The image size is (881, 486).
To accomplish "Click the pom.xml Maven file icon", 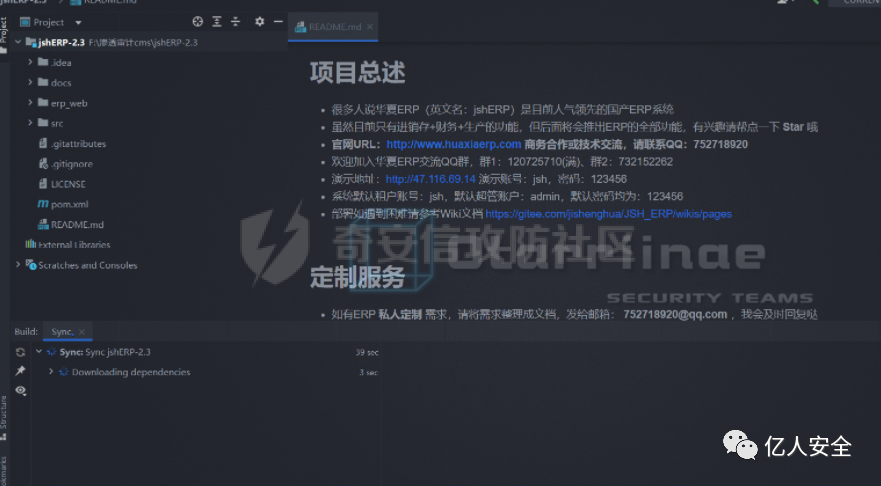I will point(43,204).
